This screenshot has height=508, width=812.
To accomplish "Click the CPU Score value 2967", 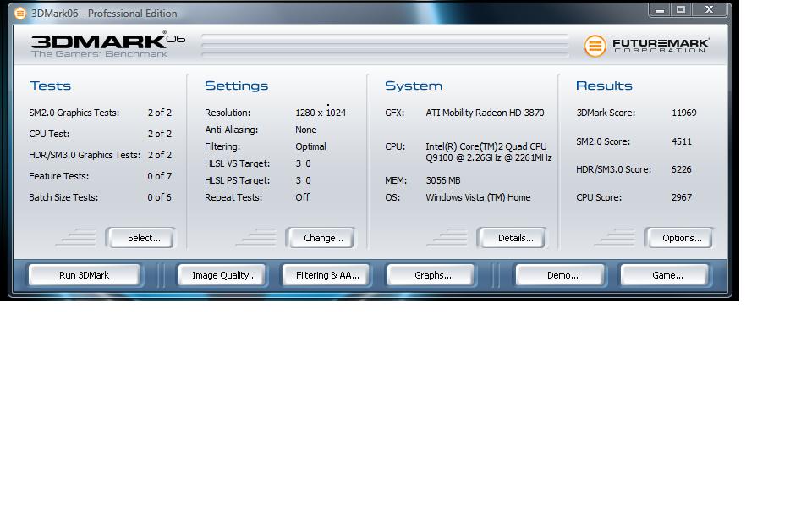I will click(682, 197).
